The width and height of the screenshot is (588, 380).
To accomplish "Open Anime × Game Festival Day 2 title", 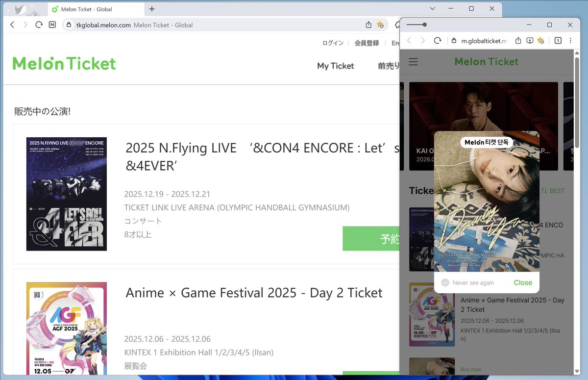I will 254,293.
